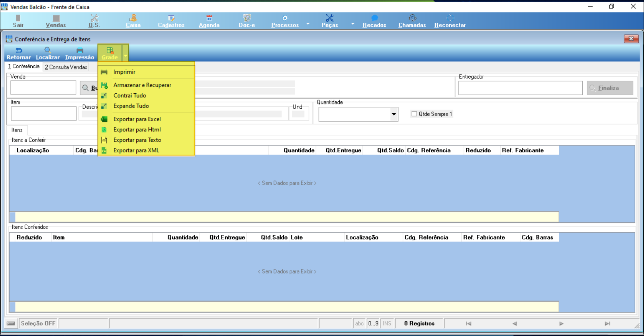Image resolution: width=644 pixels, height=336 pixels.
Task: Click the Finaliza button
Action: 610,88
